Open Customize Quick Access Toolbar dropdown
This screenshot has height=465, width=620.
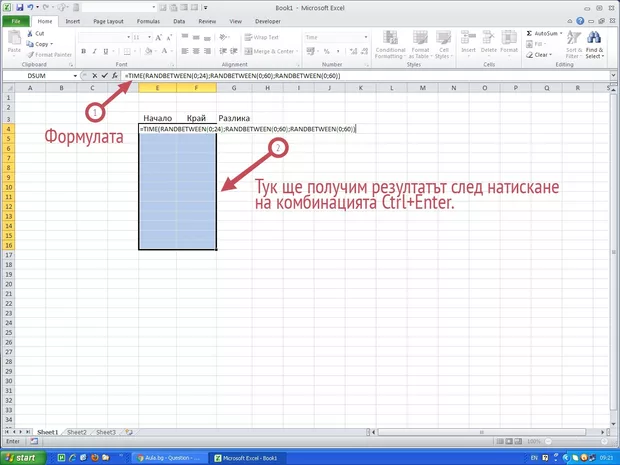tap(206, 8)
